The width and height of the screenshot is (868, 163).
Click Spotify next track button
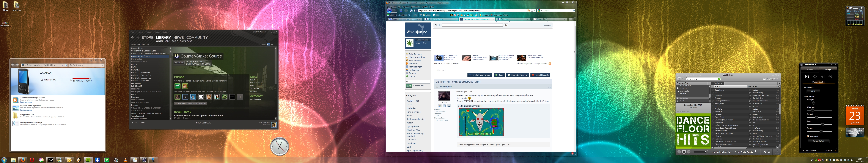pos(689,152)
